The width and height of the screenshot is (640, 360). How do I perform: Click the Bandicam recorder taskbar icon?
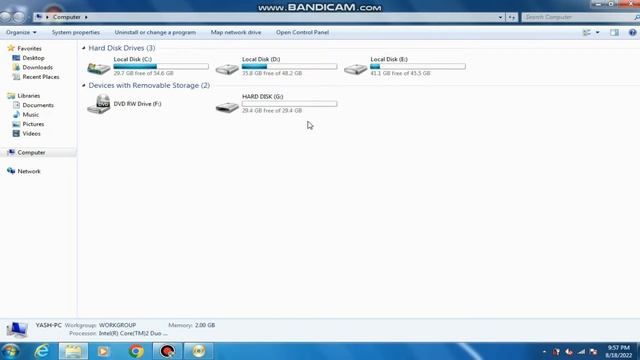(167, 351)
